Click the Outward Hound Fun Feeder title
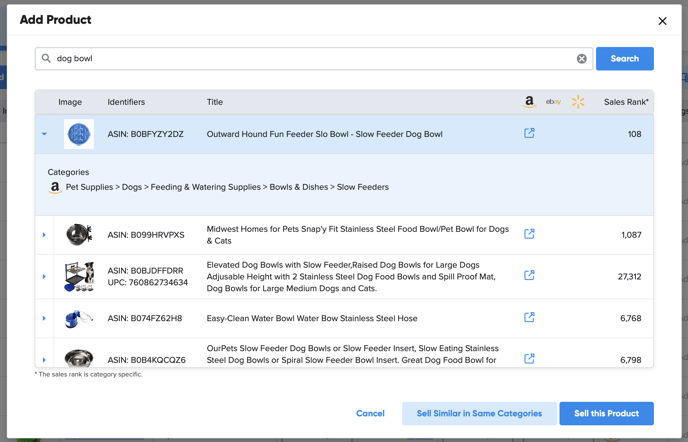Screen dimensions: 688x442 coord(324,134)
